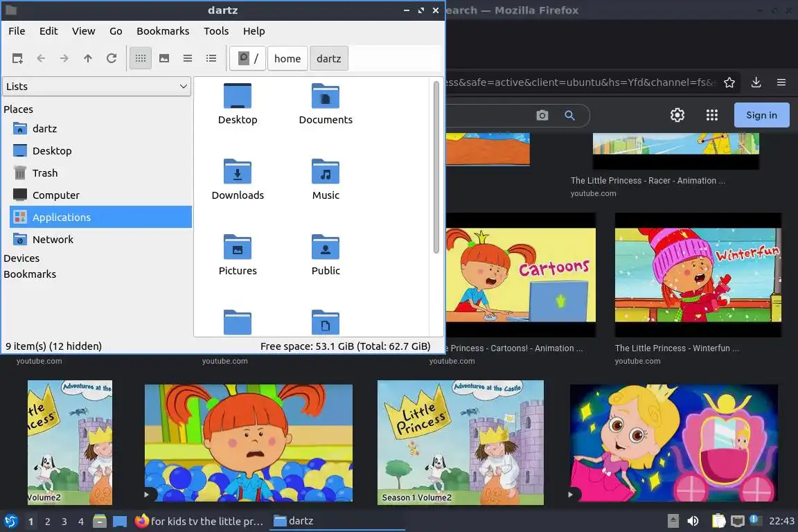Image resolution: width=798 pixels, height=532 pixels.
Task: Click Sign in button in Firefox
Action: [761, 115]
